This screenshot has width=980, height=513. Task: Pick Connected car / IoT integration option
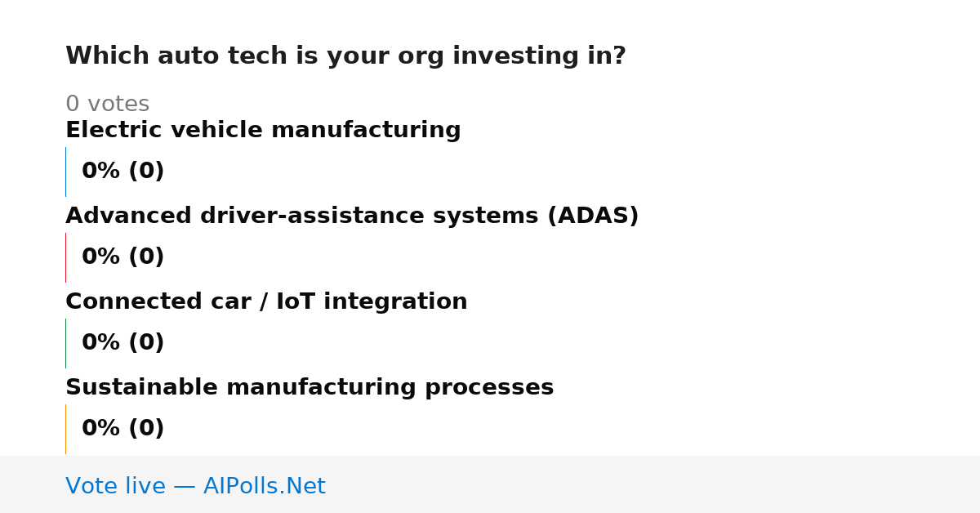(x=266, y=301)
